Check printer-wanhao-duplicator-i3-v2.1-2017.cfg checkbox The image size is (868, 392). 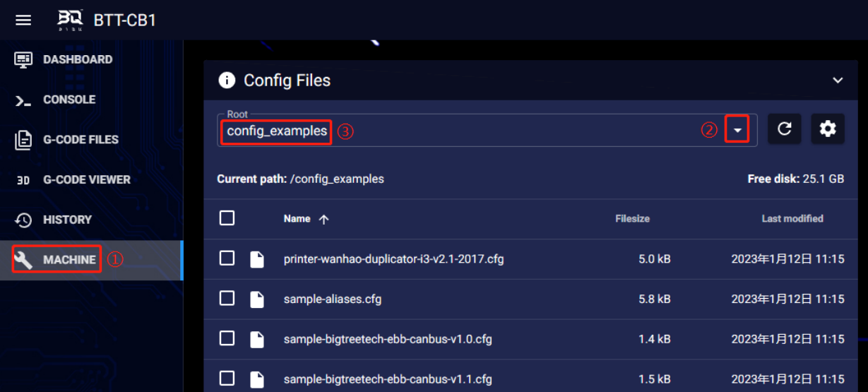pyautogui.click(x=227, y=259)
